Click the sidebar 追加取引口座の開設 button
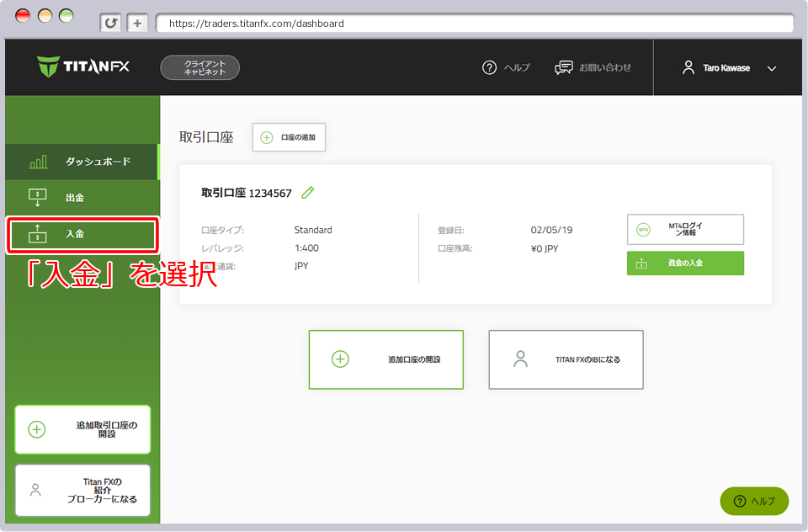The height and width of the screenshot is (532, 808). [x=82, y=429]
